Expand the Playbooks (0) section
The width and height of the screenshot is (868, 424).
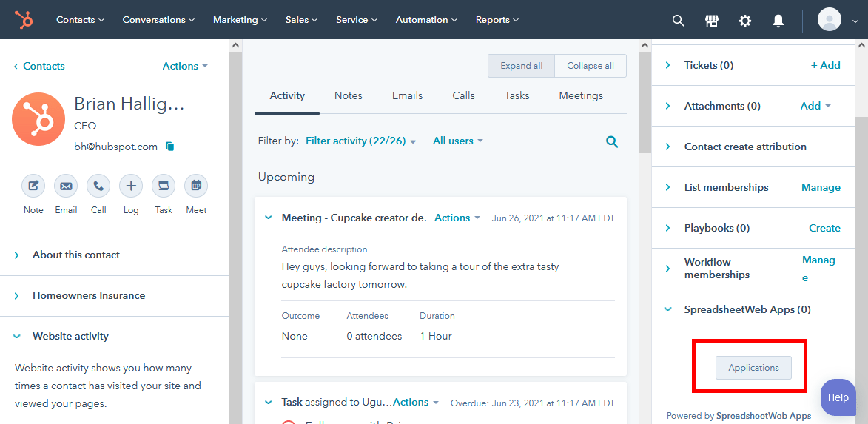pos(668,228)
